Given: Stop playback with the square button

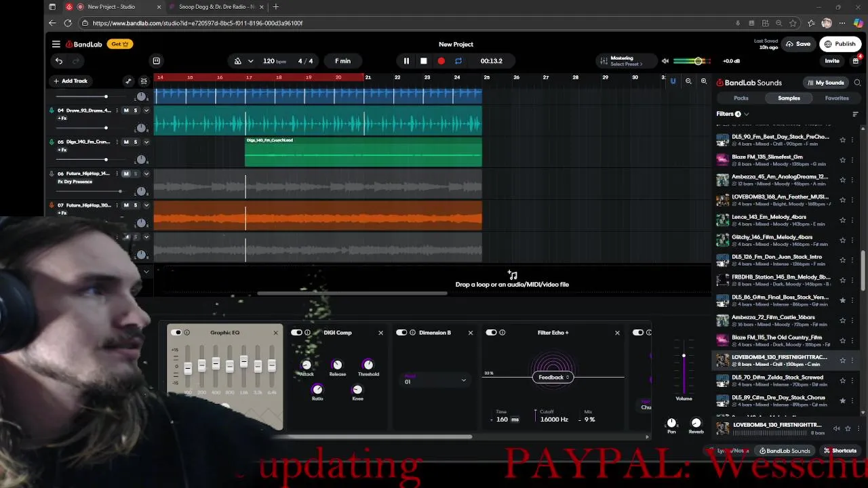Looking at the screenshot, I should point(424,61).
